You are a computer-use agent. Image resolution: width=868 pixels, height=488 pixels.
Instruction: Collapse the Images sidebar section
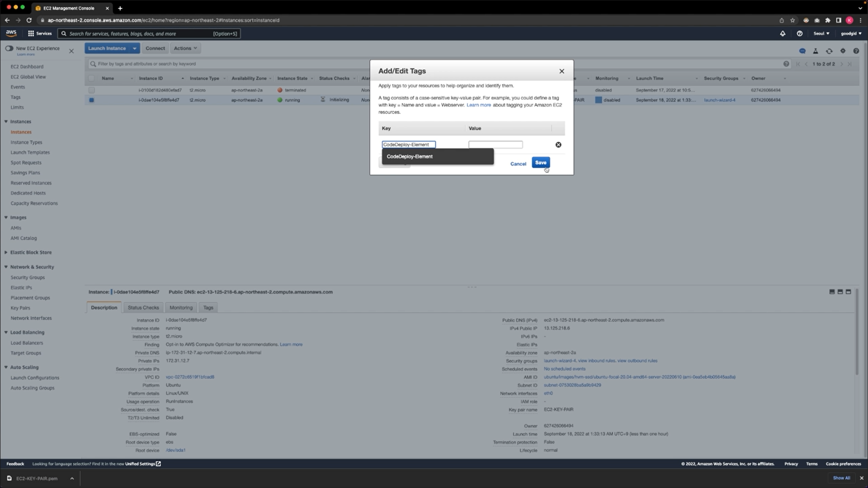click(6, 217)
